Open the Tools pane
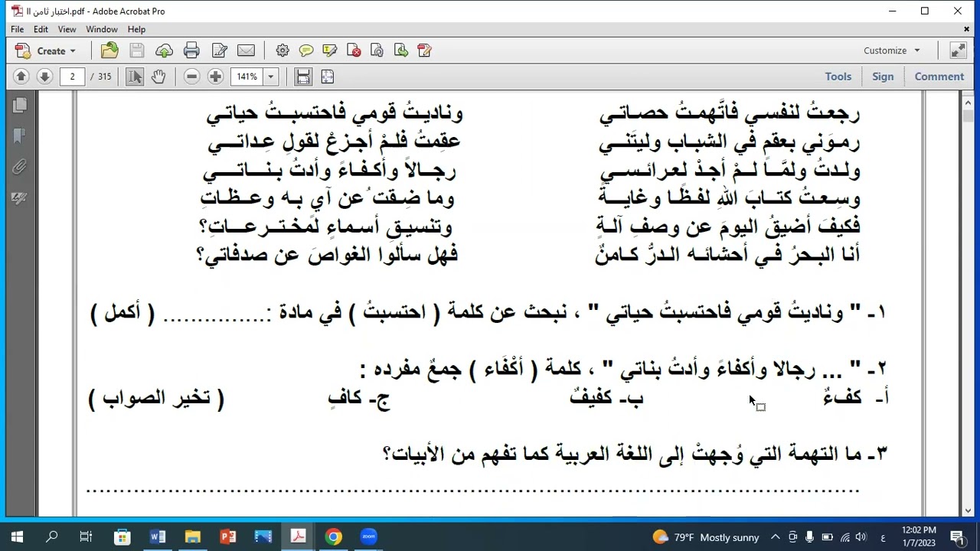The height and width of the screenshot is (551, 980). 838,77
